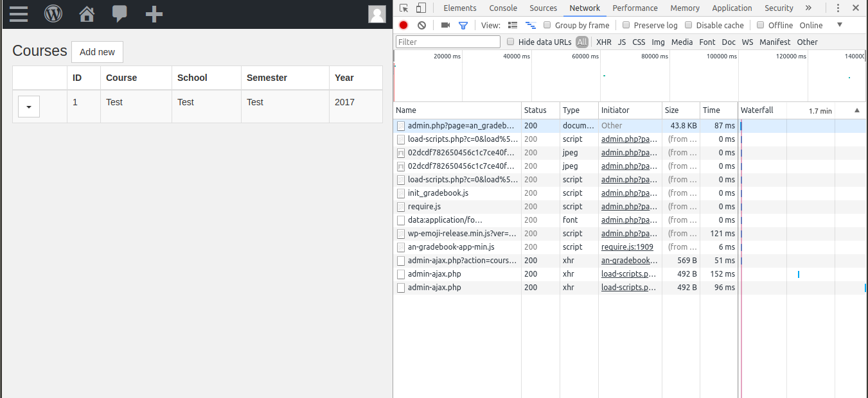Click the network Filter text field
Screen dimensions: 868x398
pyautogui.click(x=448, y=42)
